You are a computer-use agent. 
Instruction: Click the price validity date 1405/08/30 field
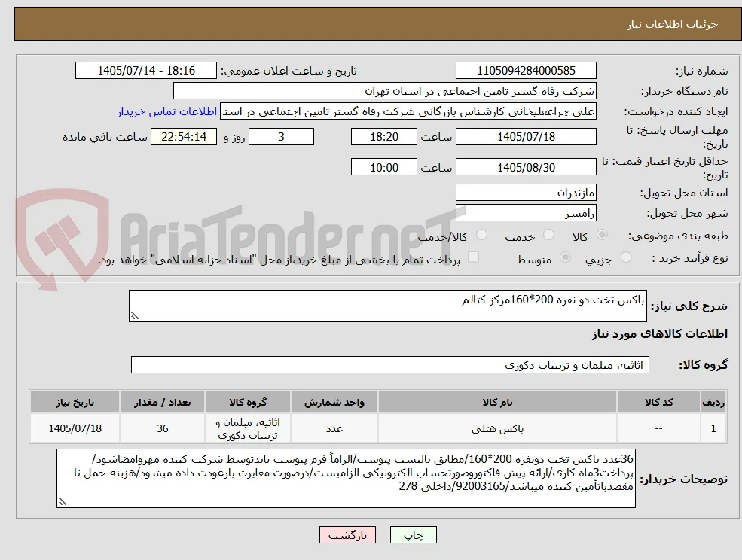(x=526, y=167)
